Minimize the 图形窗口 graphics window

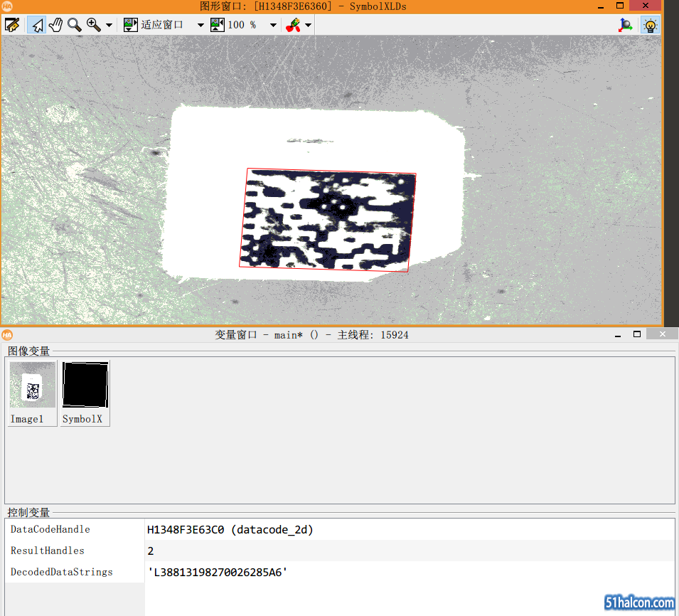(601, 6)
